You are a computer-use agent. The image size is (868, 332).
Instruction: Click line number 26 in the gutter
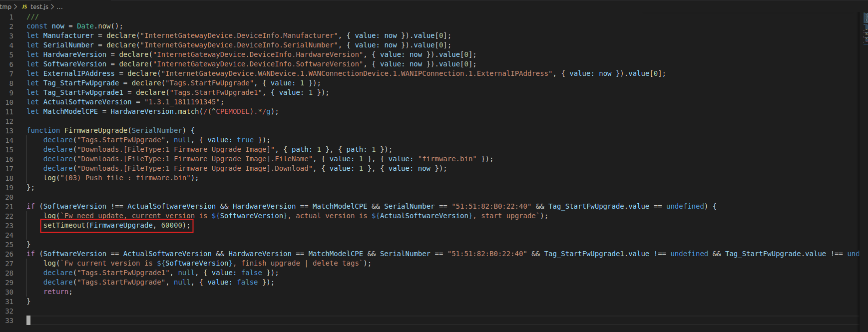click(9, 254)
